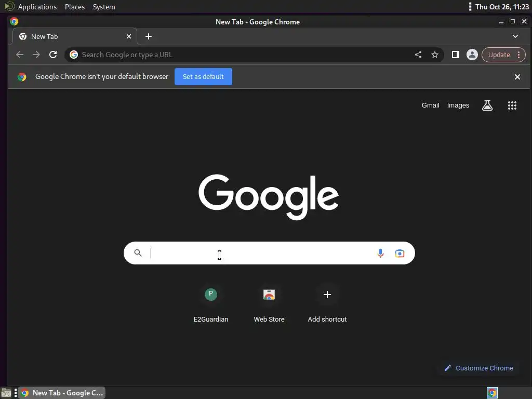Click the Google icon in the address bar
532x399 pixels.
point(74,55)
